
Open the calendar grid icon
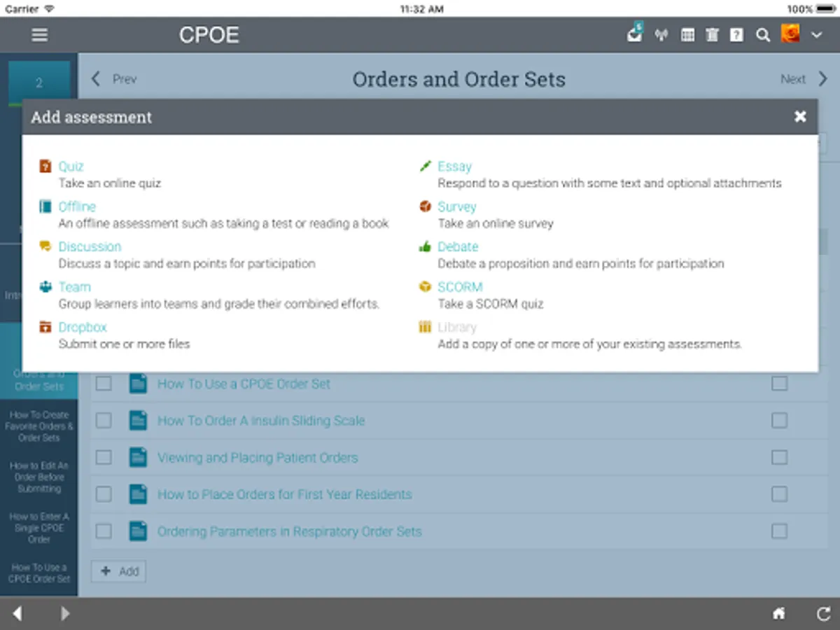point(688,35)
